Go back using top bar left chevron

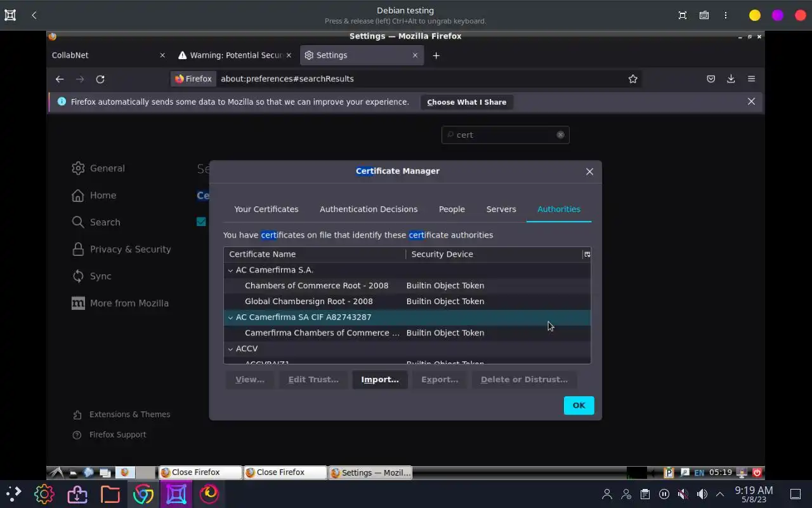tap(34, 15)
